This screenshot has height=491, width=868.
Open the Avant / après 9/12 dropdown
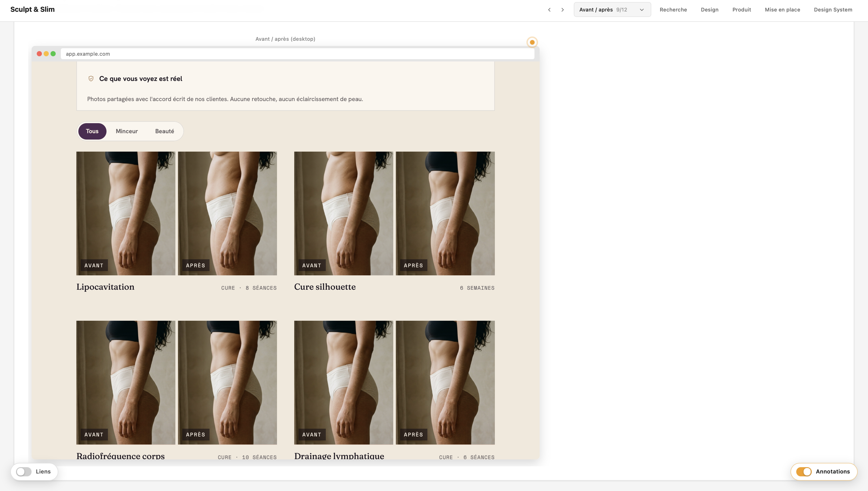click(x=612, y=10)
